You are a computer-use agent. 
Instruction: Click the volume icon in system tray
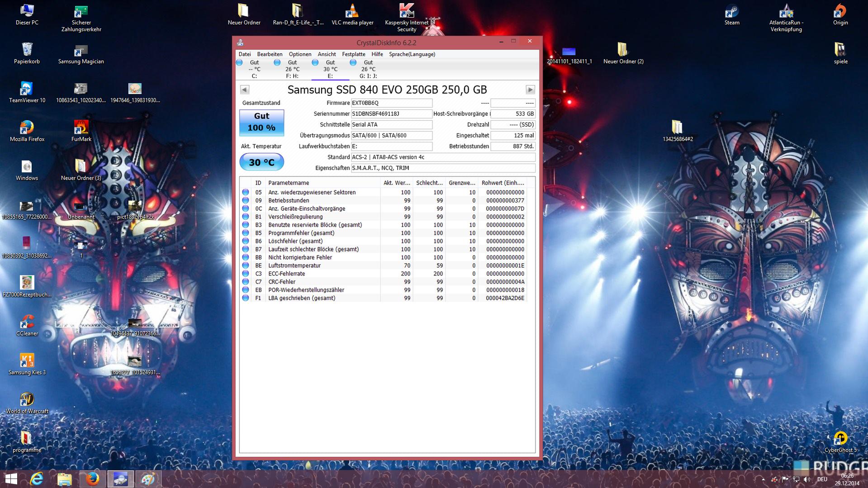[x=807, y=479]
